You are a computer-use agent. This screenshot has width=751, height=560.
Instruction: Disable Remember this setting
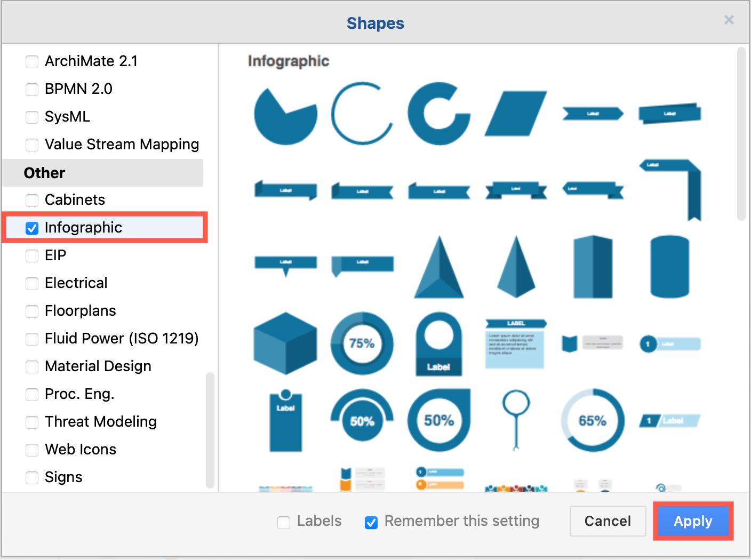(x=371, y=522)
